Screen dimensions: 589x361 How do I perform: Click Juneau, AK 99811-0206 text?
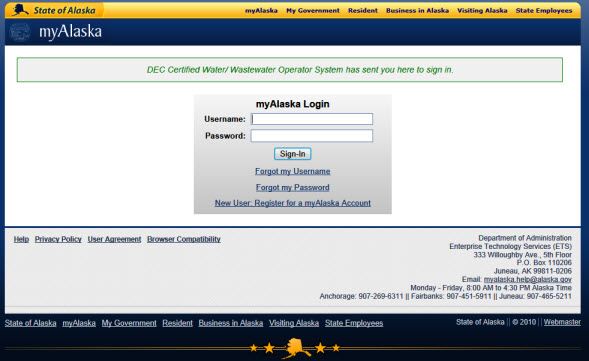pyautogui.click(x=533, y=271)
